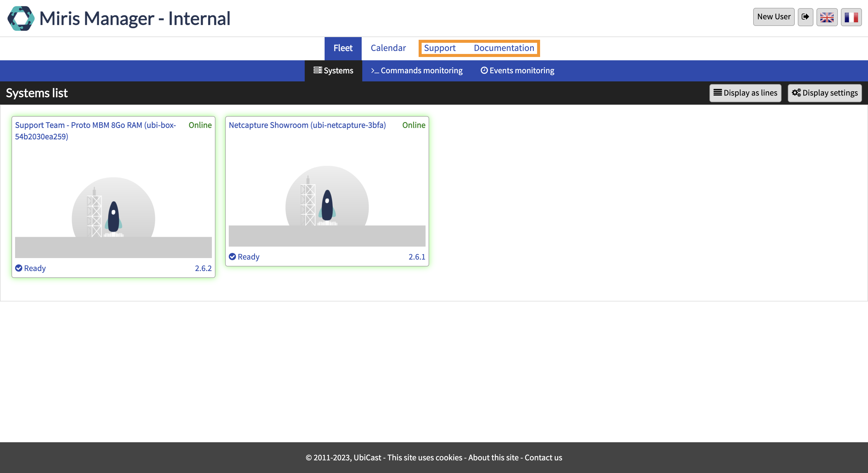Open the Calendar tab
This screenshot has width=868, height=473.
click(388, 48)
